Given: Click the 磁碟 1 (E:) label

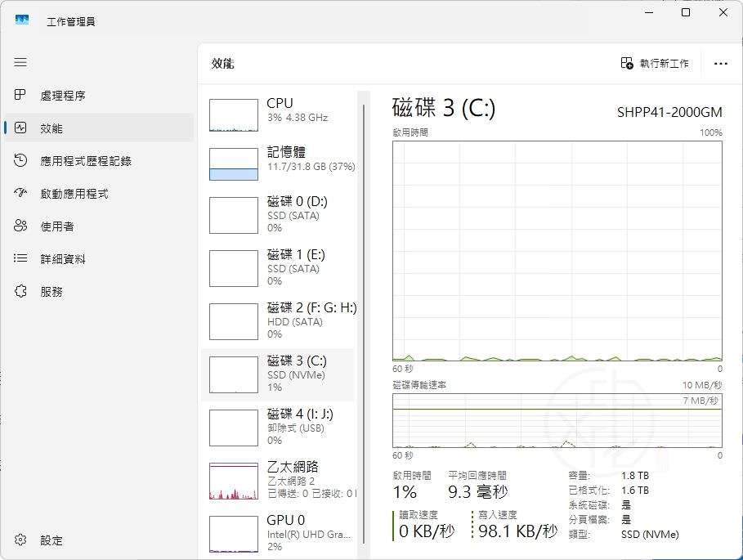Looking at the screenshot, I should (296, 254).
